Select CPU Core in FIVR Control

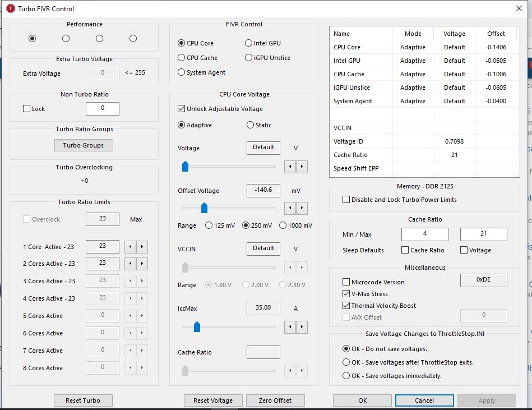[196, 43]
